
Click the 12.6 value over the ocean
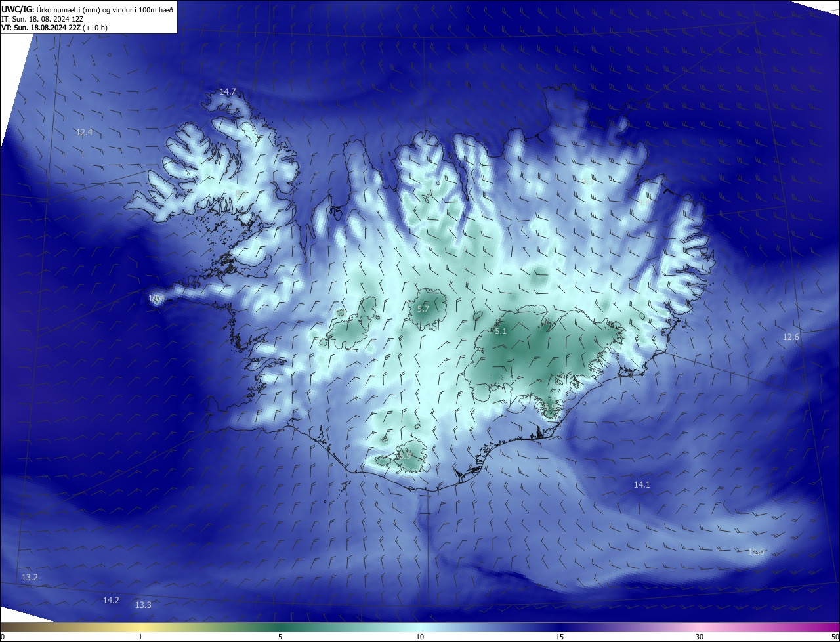pos(791,337)
